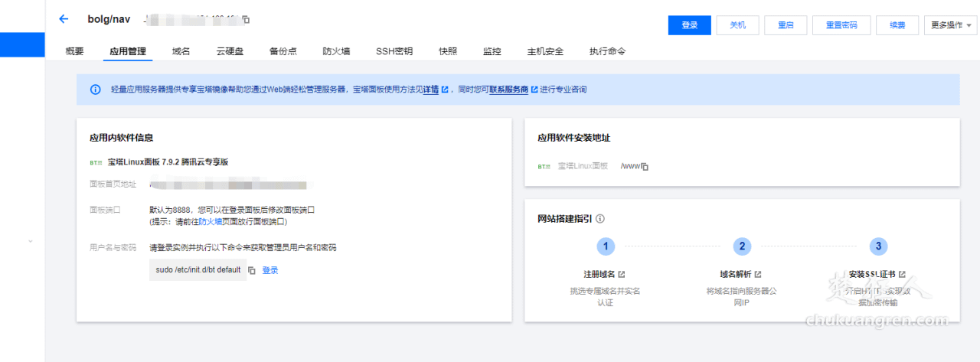Open the 详情 link in the banner
The height and width of the screenshot is (362, 980).
(431, 90)
